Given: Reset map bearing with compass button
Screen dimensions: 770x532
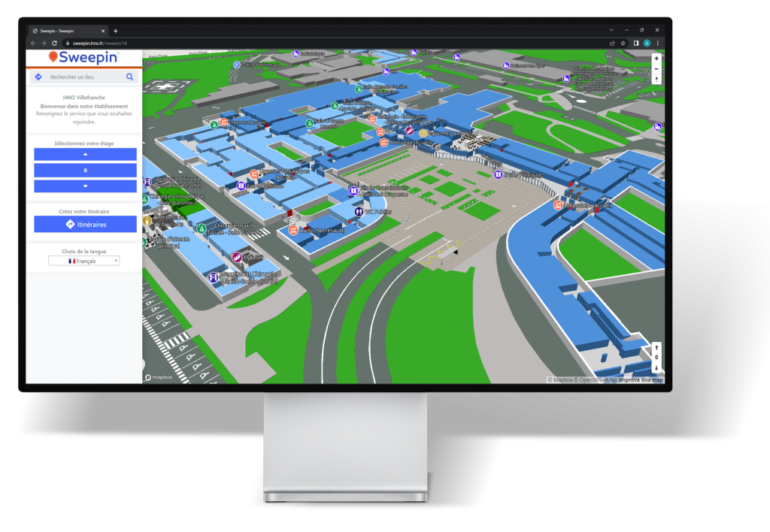Looking at the screenshot, I should [656, 79].
